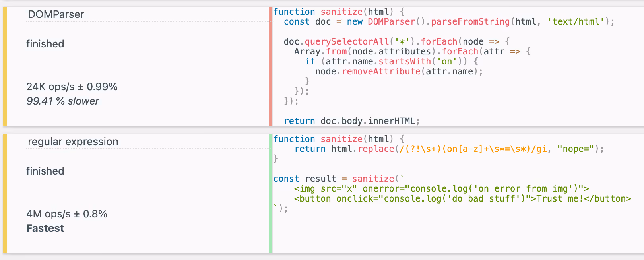
Task: Click the green bar beside regular expression code
Action: (271, 194)
